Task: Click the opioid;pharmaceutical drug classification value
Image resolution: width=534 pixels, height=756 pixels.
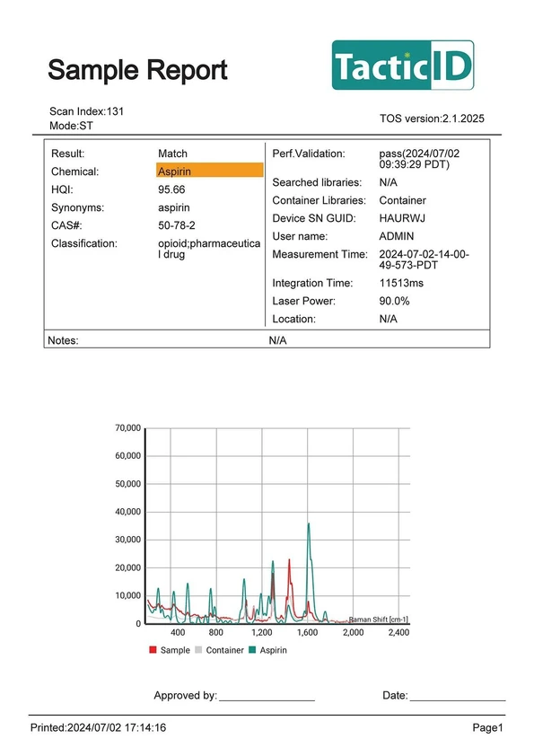Action: (209, 249)
